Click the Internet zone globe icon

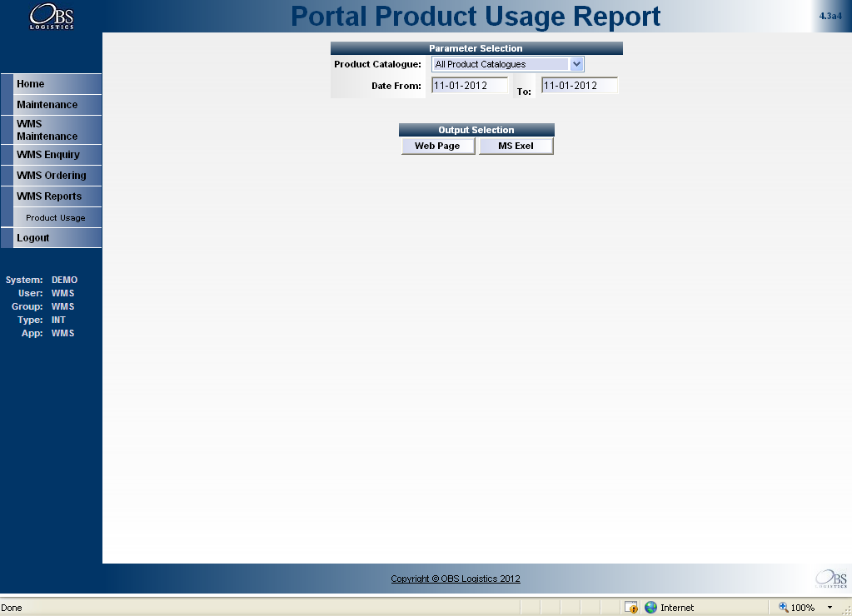[x=650, y=608]
